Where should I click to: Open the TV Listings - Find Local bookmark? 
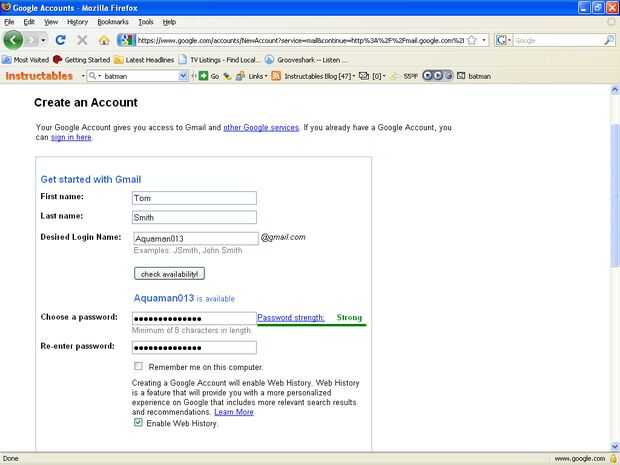pyautogui.click(x=219, y=60)
